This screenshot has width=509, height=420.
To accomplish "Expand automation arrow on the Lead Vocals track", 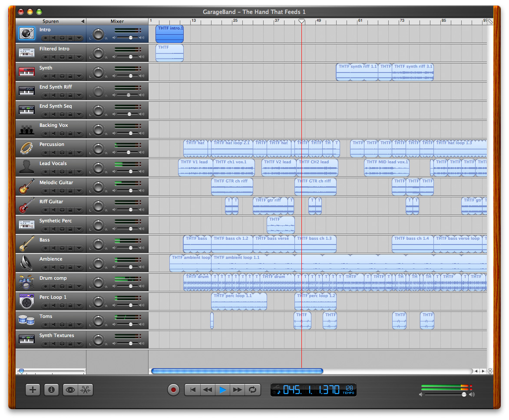I will tap(79, 172).
